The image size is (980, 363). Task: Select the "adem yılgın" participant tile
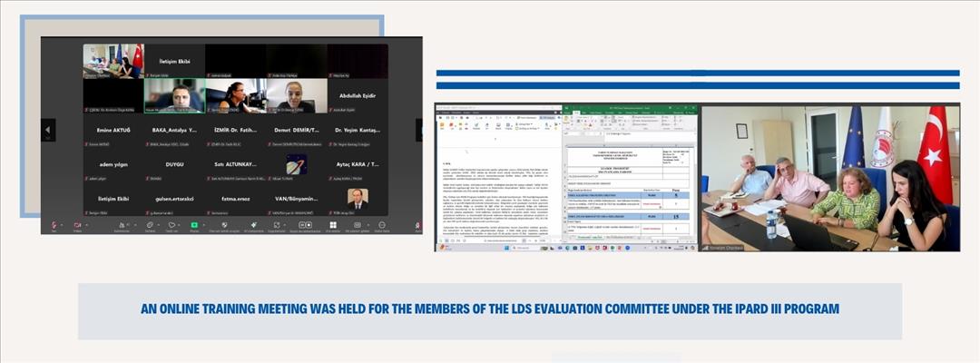coord(113,165)
